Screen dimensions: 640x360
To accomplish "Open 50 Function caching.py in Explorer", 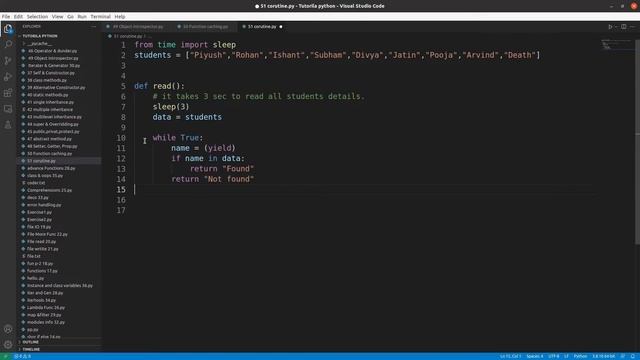I will click(x=49, y=153).
